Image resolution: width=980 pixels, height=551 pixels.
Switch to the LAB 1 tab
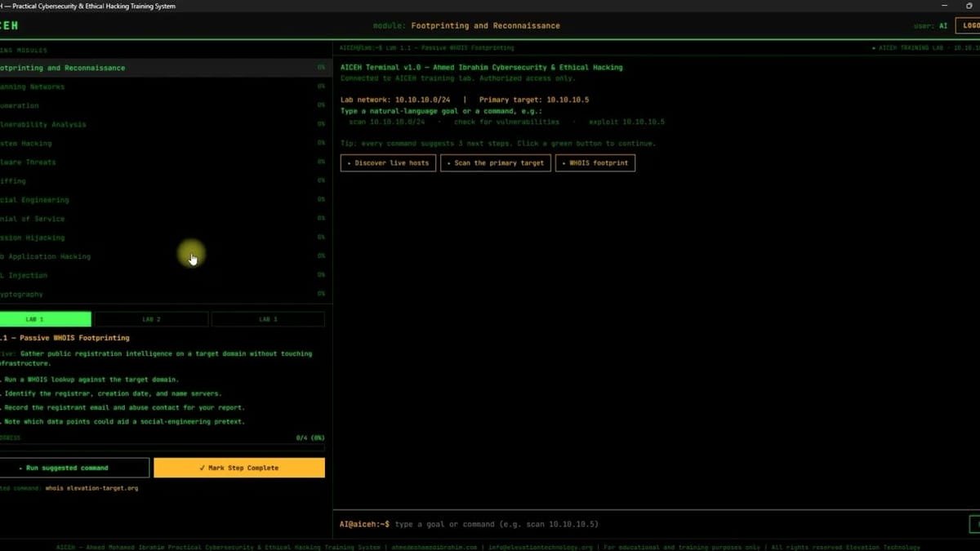[x=45, y=319]
